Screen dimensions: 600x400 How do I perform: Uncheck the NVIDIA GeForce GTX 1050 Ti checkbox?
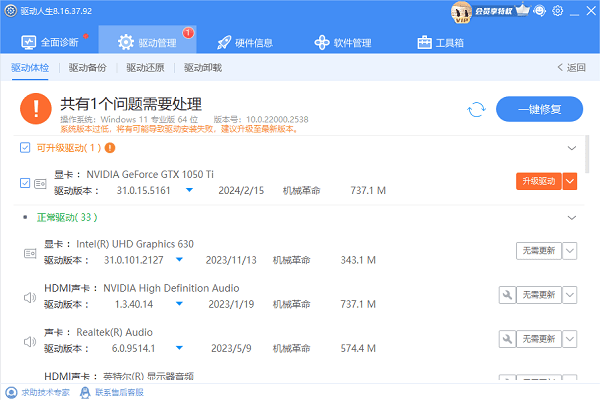click(26, 182)
